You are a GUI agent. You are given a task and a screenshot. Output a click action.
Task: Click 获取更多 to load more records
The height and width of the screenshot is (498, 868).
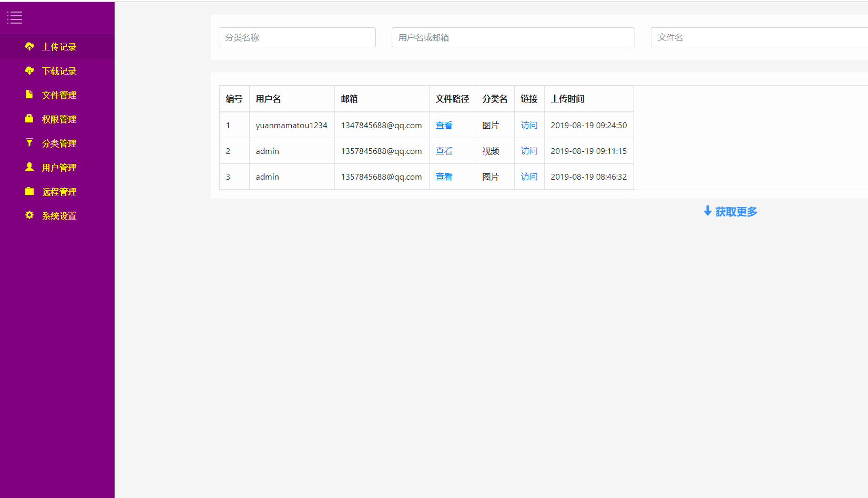coord(736,212)
